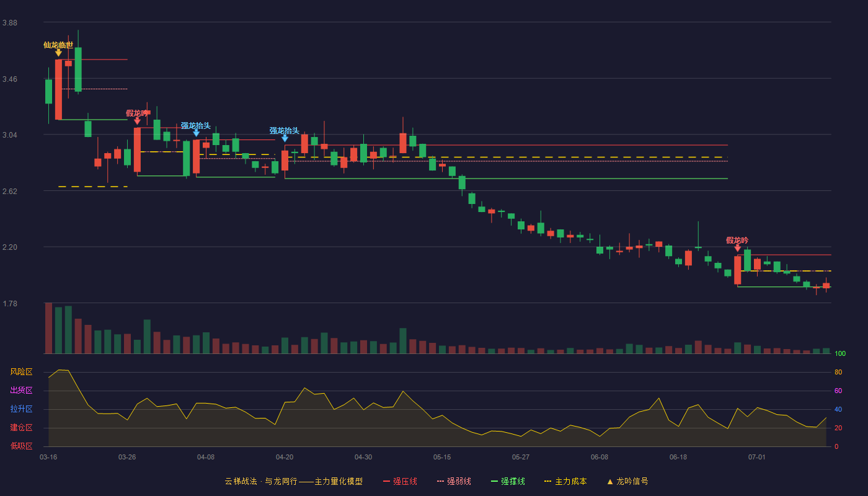Click the 04-30 date label
868x496 pixels.
(x=363, y=457)
